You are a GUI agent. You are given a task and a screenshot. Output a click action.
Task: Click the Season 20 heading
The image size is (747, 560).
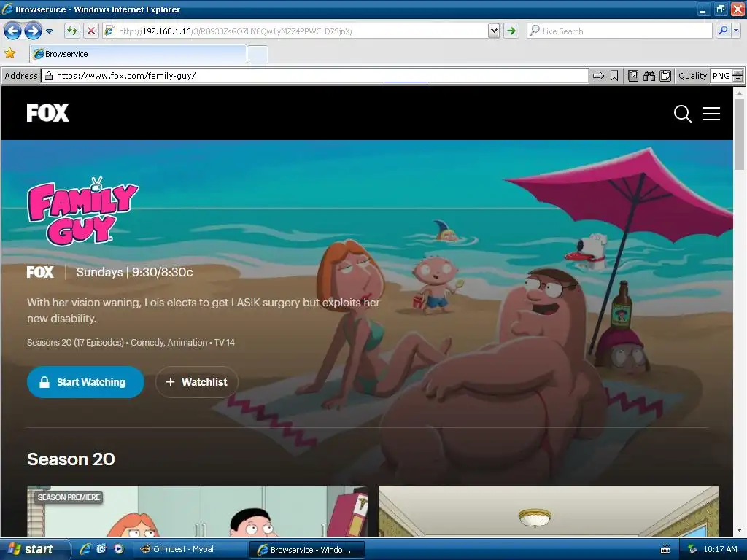pos(71,459)
